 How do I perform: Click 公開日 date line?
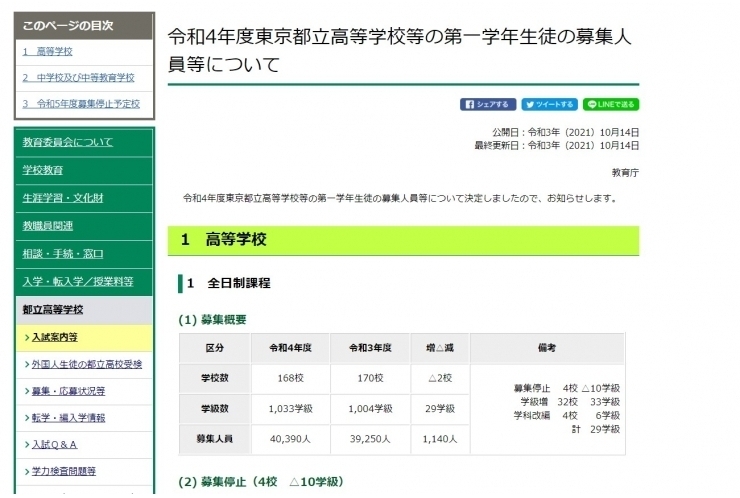[565, 132]
